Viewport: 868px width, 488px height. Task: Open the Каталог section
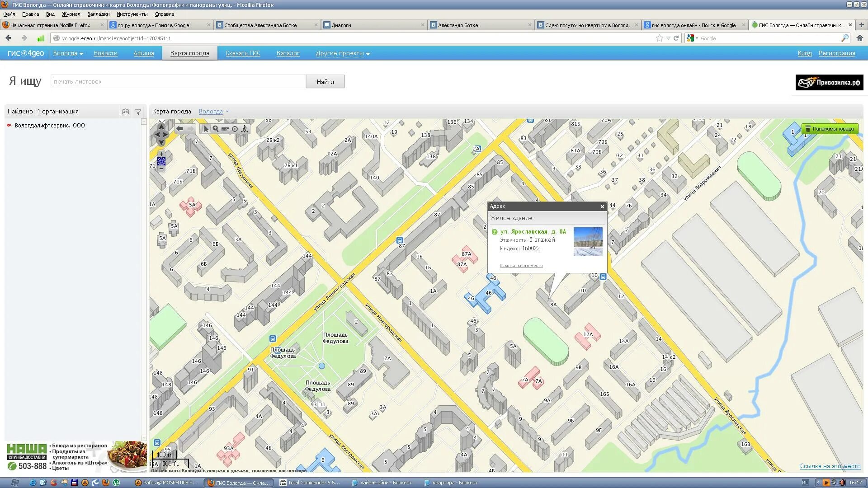tap(288, 53)
